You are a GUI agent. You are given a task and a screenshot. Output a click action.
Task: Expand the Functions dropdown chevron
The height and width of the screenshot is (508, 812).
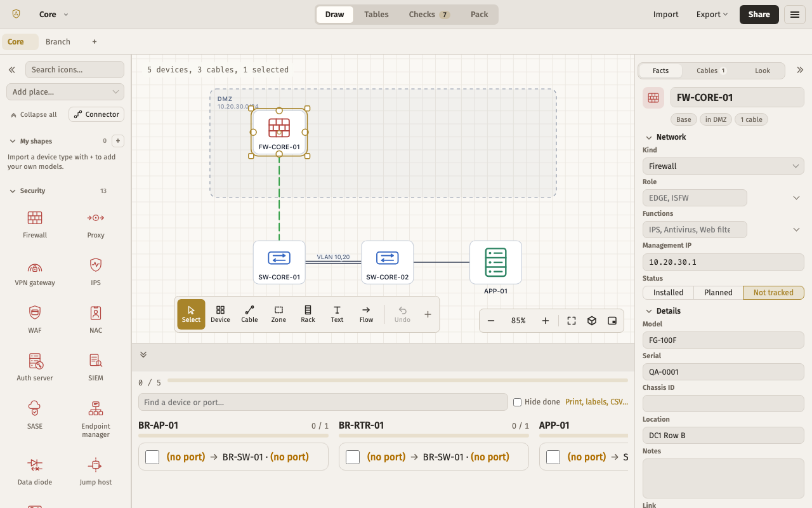(796, 230)
